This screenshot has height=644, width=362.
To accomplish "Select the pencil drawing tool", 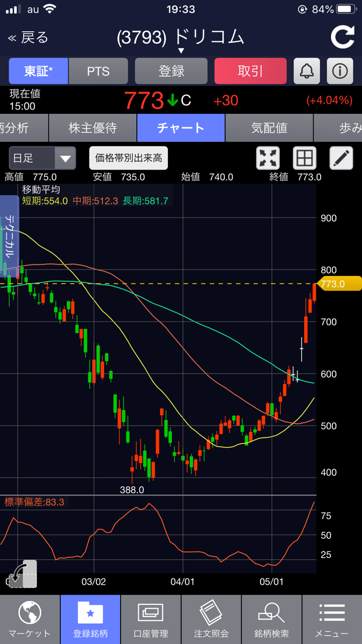I will (341, 158).
